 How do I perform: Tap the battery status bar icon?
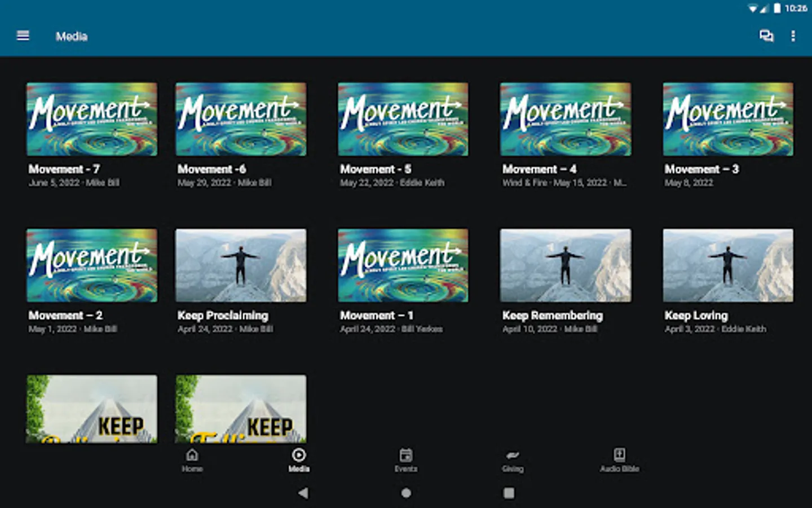[x=777, y=8]
